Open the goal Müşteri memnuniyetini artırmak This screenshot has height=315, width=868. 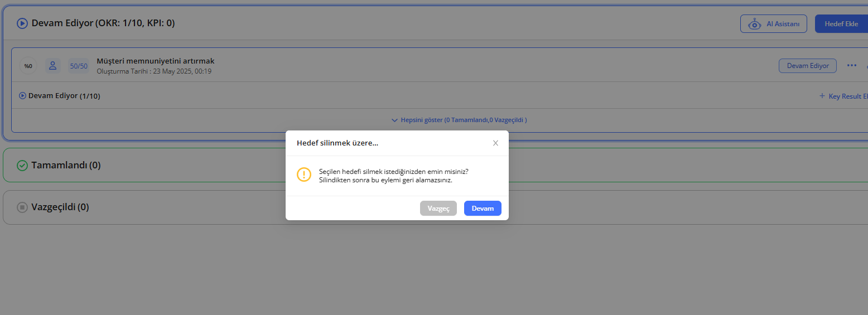[156, 61]
